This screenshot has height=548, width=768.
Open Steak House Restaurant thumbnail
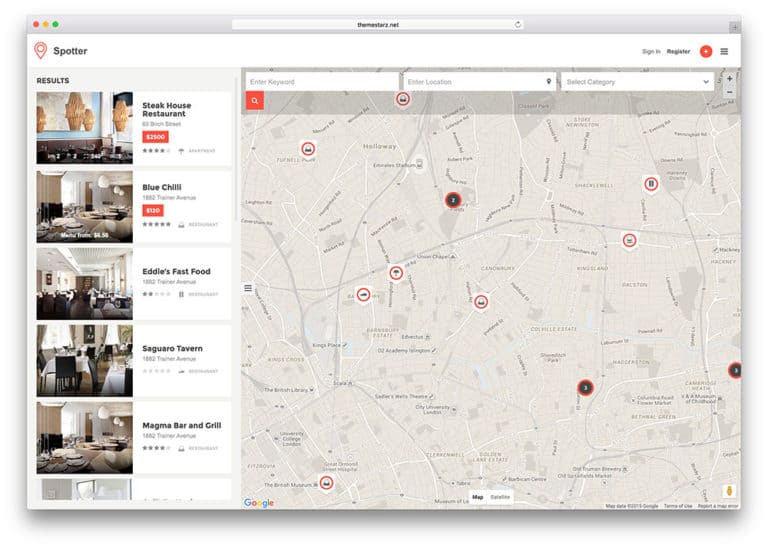point(84,128)
